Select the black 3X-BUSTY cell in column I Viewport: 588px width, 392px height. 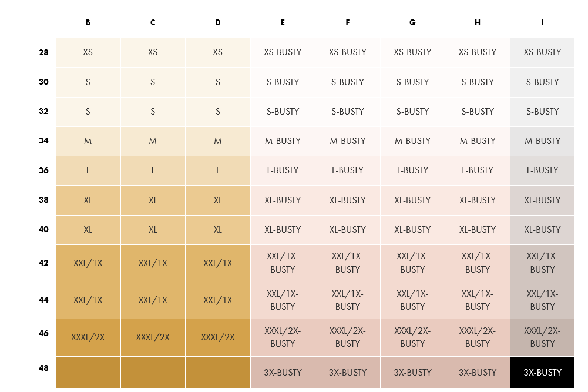[542, 372]
